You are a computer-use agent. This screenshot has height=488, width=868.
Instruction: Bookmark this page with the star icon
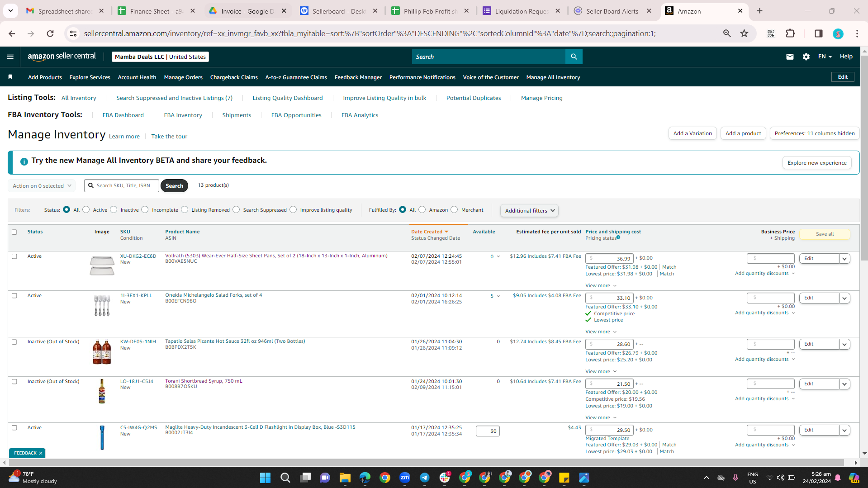pyautogui.click(x=744, y=33)
